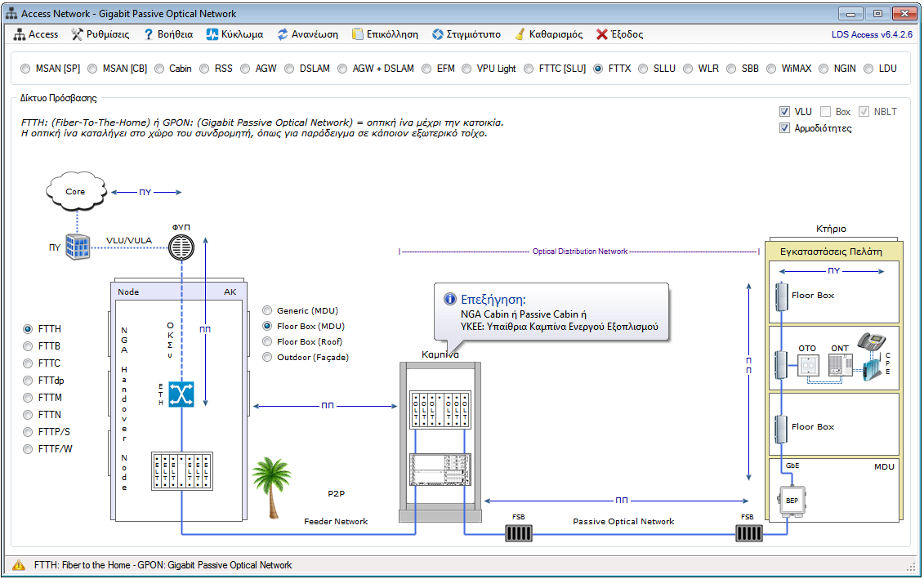Uncheck the VLU checkbox
The image size is (924, 579).
pyautogui.click(x=785, y=111)
